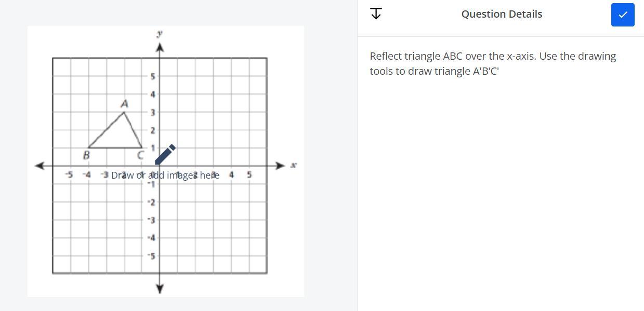This screenshot has width=644, height=311.
Task: Click number -5 on the y-axis
Action: click(151, 256)
